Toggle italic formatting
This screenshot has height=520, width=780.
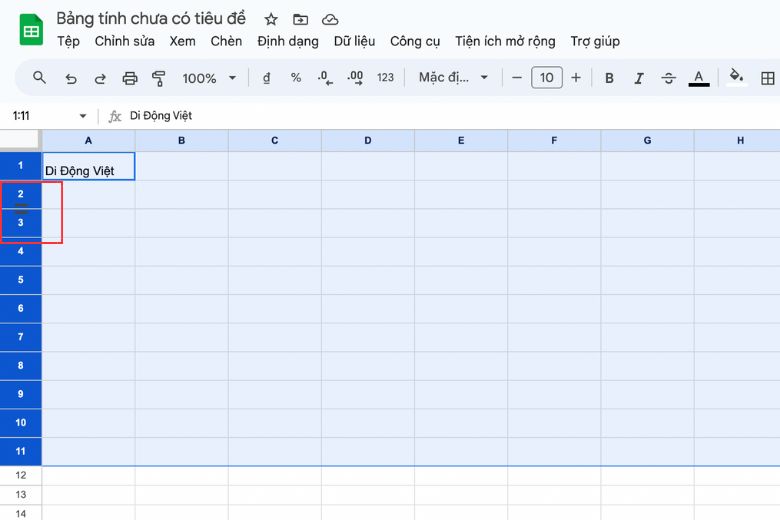[x=639, y=78]
